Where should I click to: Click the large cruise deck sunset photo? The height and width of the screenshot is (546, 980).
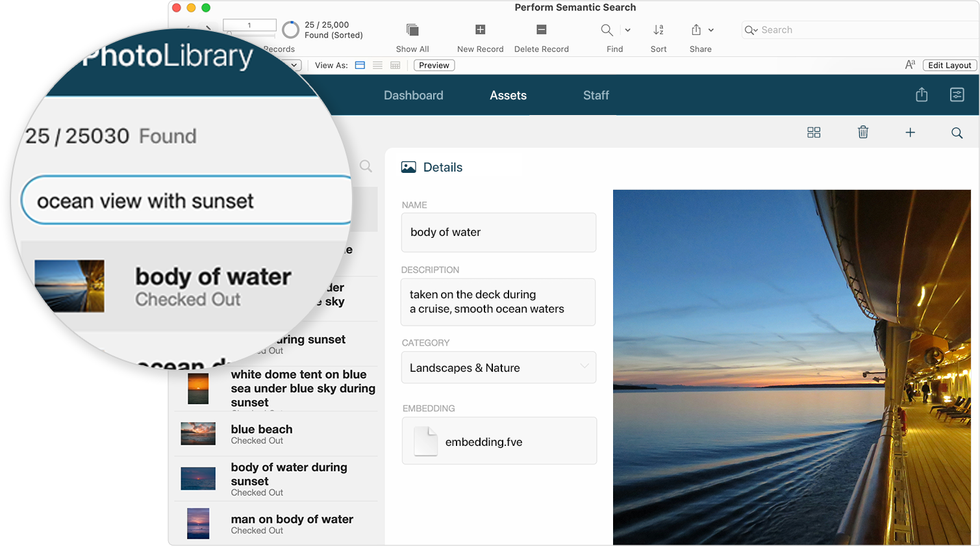[x=792, y=367]
